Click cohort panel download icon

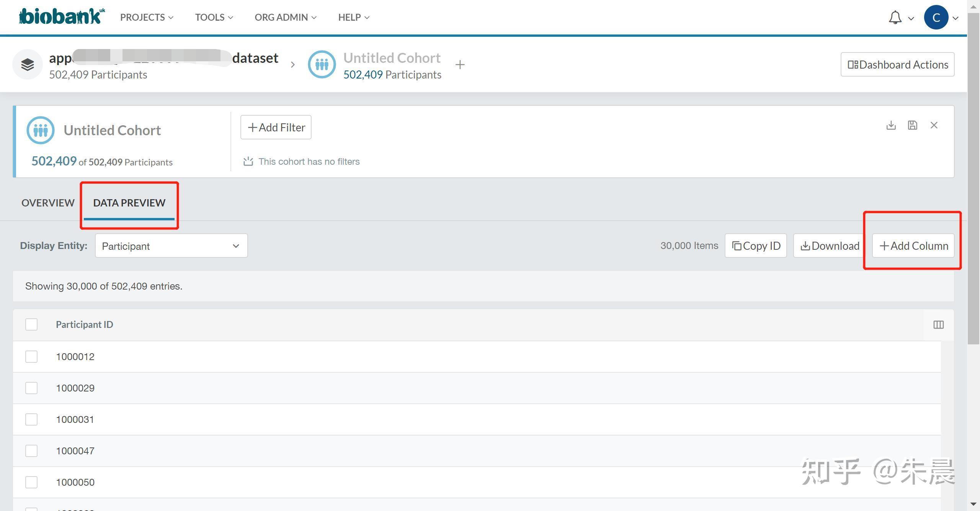click(891, 125)
